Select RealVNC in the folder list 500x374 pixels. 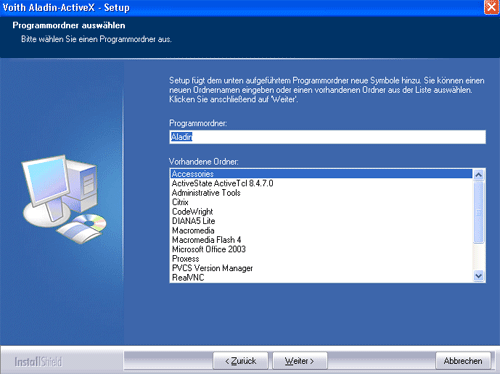(321, 277)
